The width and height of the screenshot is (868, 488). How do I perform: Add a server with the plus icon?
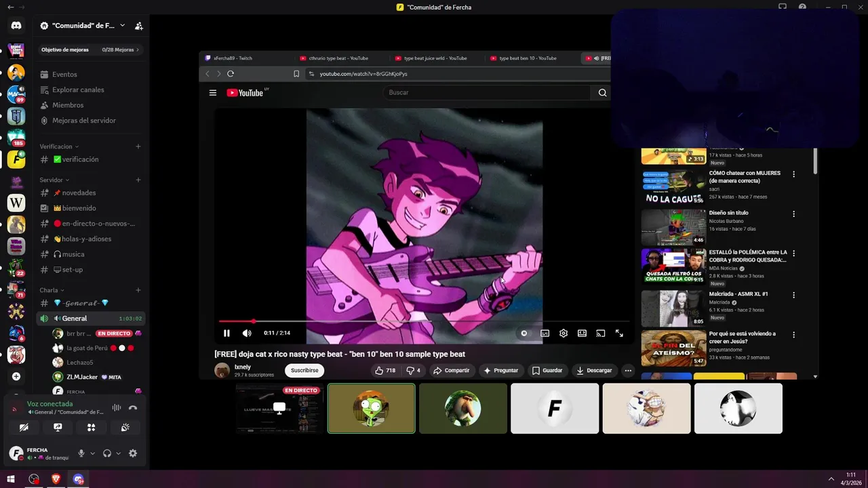(x=16, y=376)
